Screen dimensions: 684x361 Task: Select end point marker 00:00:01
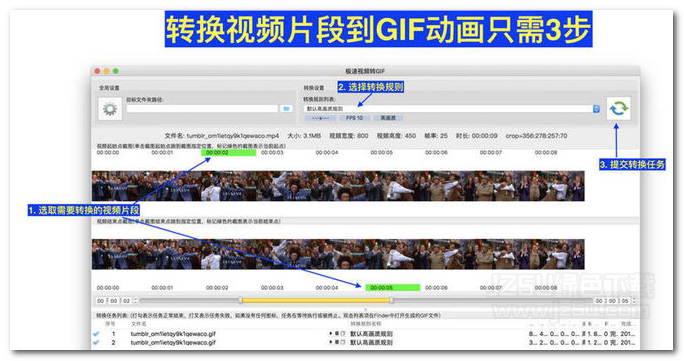(162, 288)
